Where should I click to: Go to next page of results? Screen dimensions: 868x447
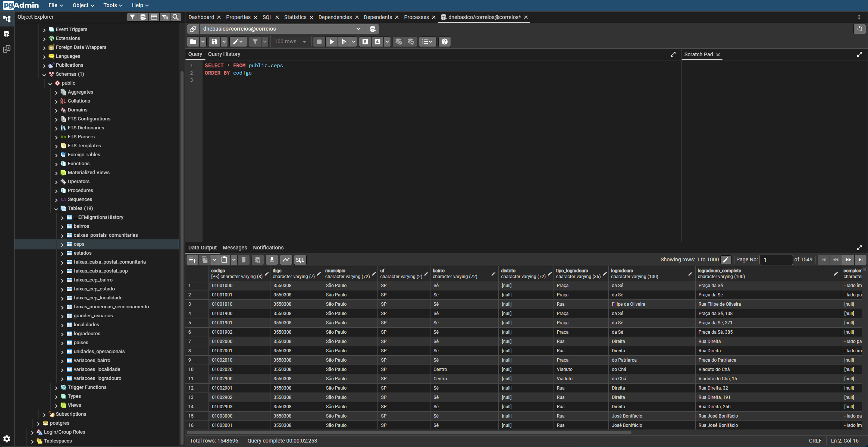tap(848, 260)
